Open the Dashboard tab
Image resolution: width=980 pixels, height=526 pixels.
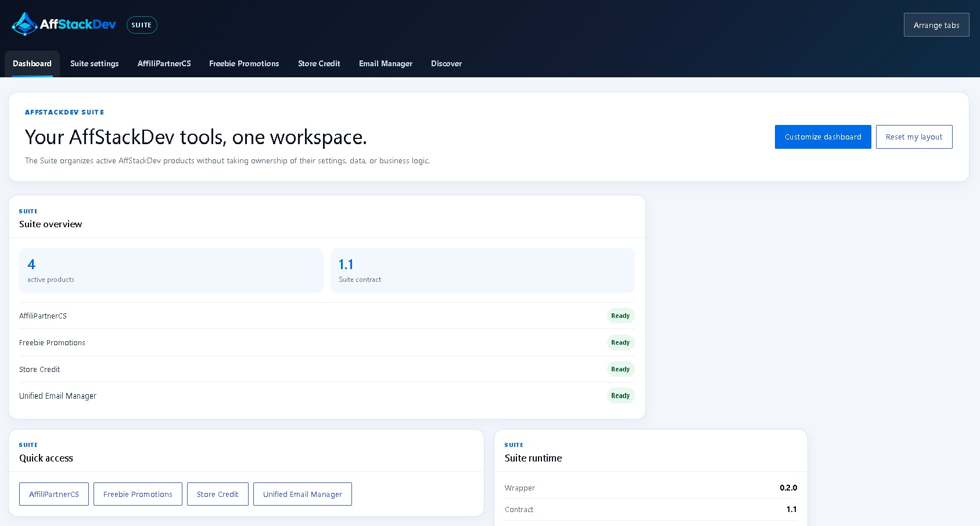[32, 64]
